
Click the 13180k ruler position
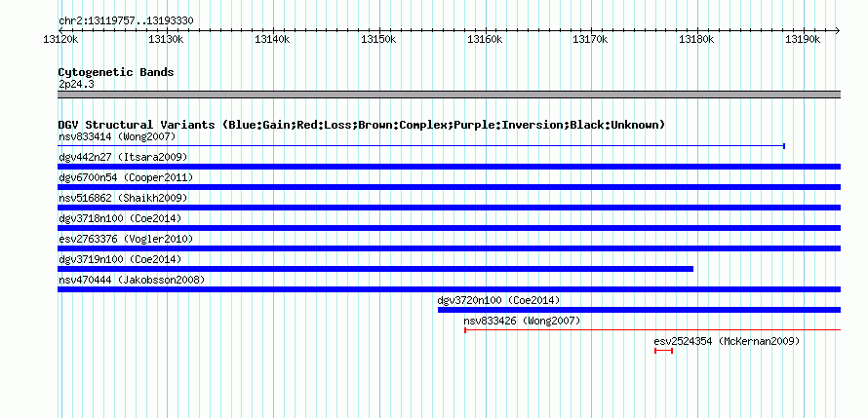tap(697, 39)
